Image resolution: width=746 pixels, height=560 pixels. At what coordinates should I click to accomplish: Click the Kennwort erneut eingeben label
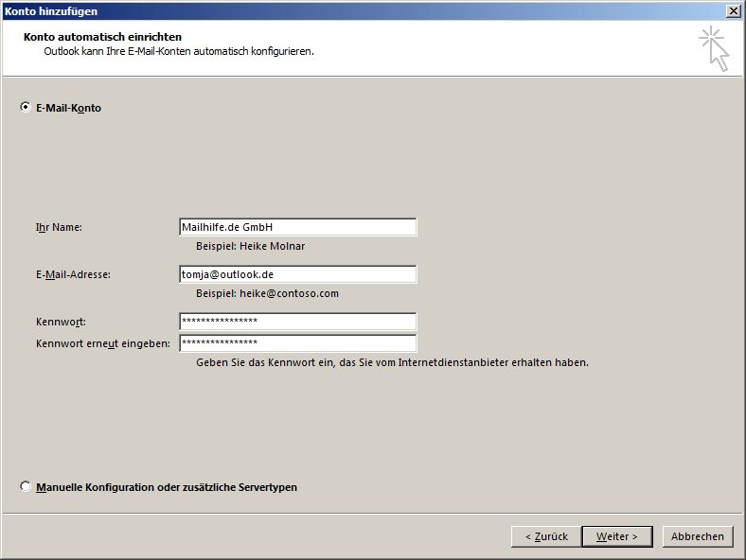103,343
